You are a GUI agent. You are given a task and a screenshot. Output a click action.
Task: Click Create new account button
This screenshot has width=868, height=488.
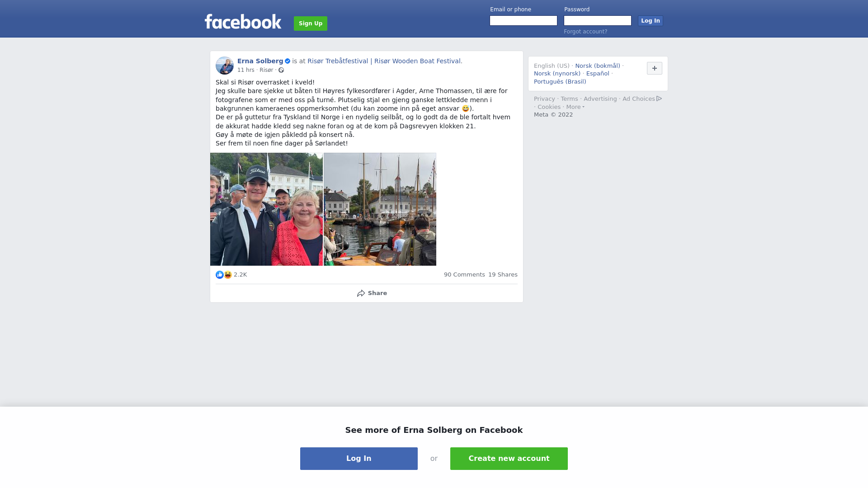coord(509,459)
